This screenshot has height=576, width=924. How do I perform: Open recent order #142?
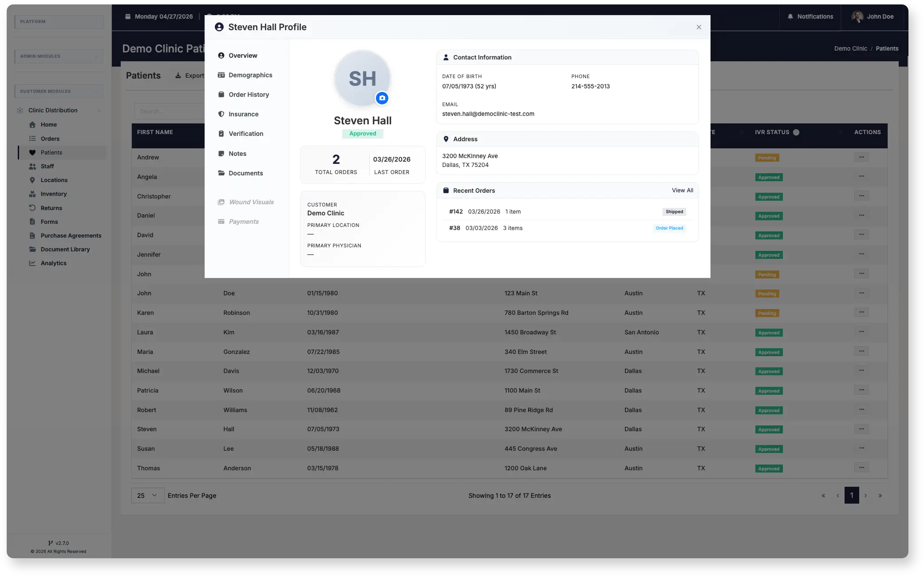[567, 212]
